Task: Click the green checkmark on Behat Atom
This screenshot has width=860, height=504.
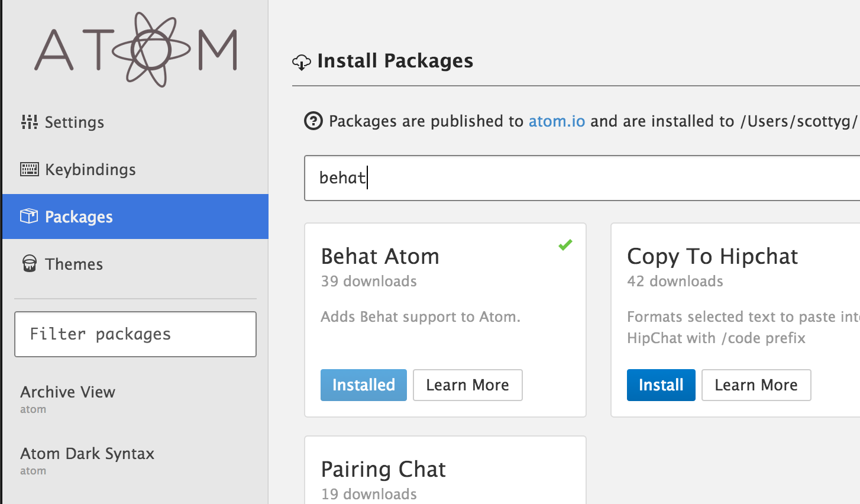Action: point(565,244)
